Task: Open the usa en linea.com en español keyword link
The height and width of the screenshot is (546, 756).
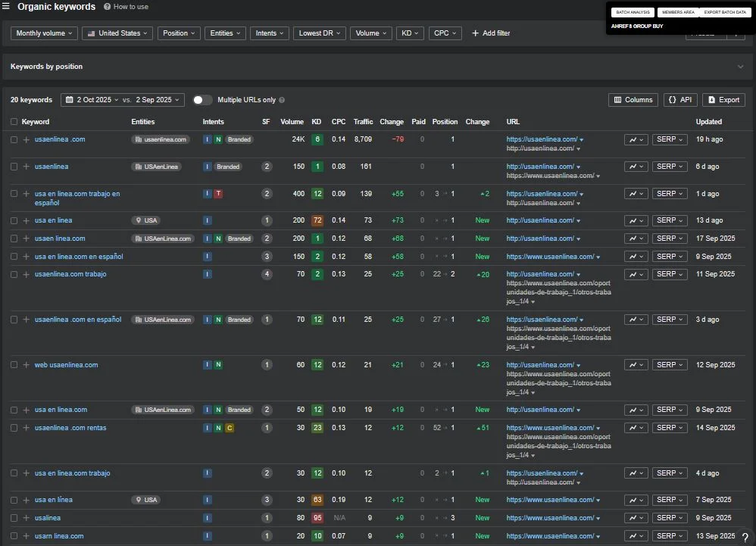Action: click(79, 257)
